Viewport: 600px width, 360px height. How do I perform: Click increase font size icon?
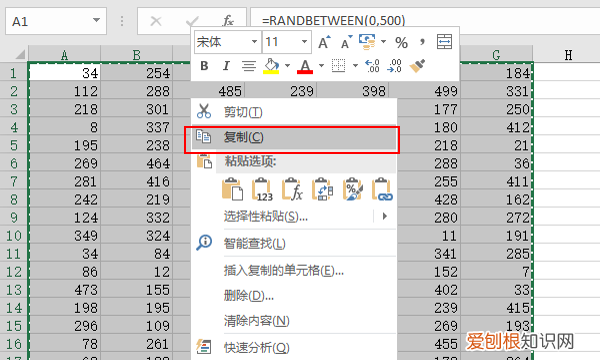[x=324, y=42]
